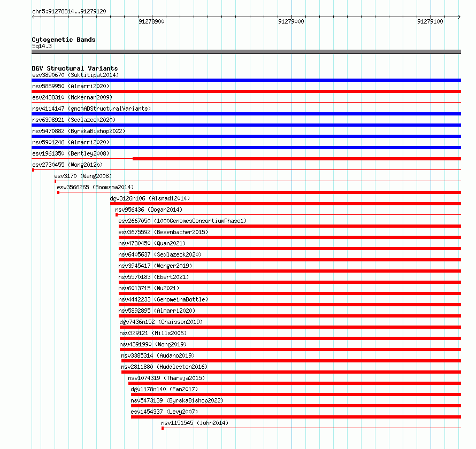476x449 pixels.
Task: Select esv3170 (Wang2008) label
Action: coord(83,176)
